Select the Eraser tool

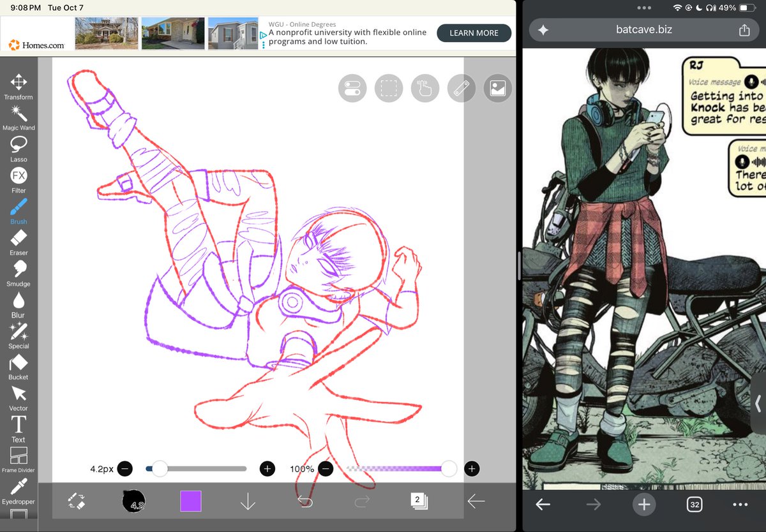[x=19, y=243]
